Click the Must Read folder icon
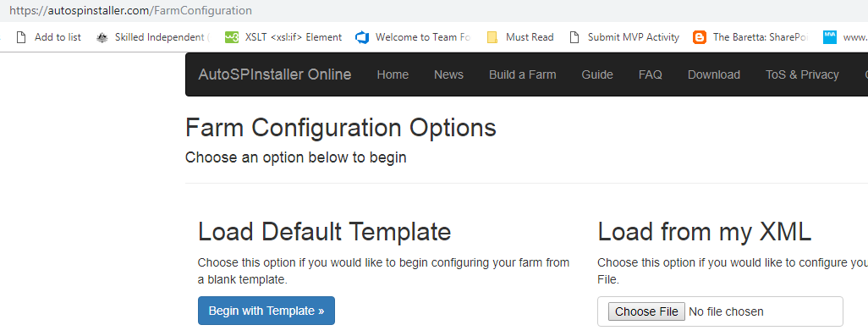 pyautogui.click(x=492, y=37)
